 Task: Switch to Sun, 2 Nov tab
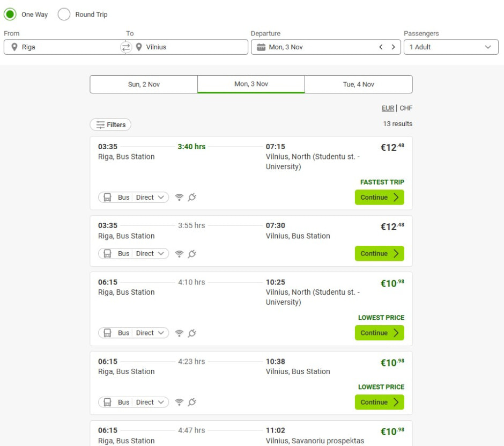tap(144, 84)
